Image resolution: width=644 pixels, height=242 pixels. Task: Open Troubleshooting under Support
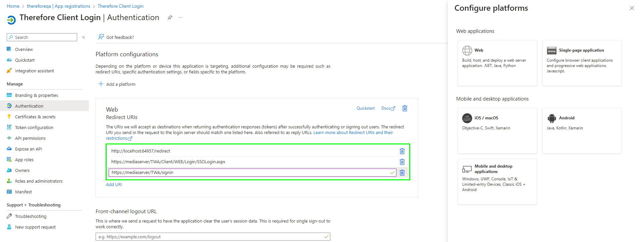[31, 216]
